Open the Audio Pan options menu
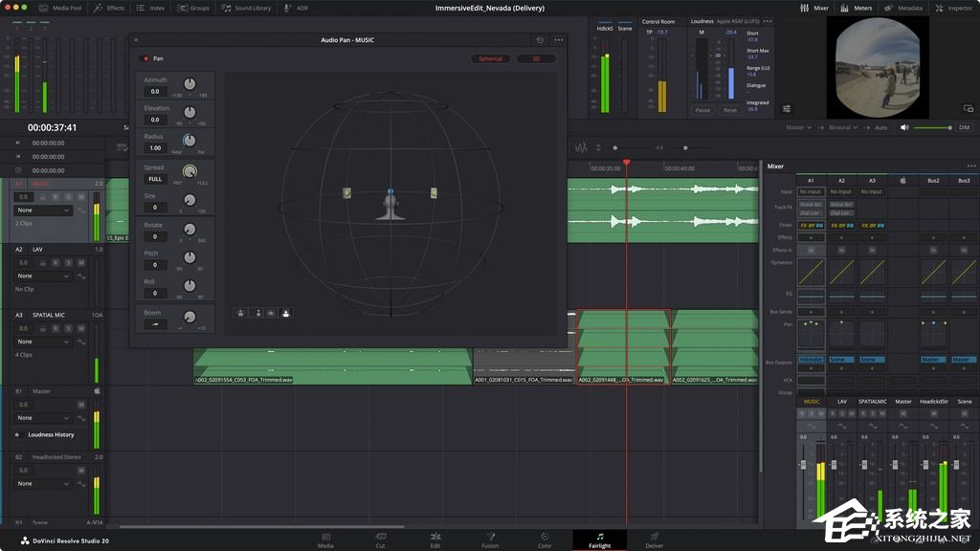This screenshot has width=980, height=551. pyautogui.click(x=559, y=40)
